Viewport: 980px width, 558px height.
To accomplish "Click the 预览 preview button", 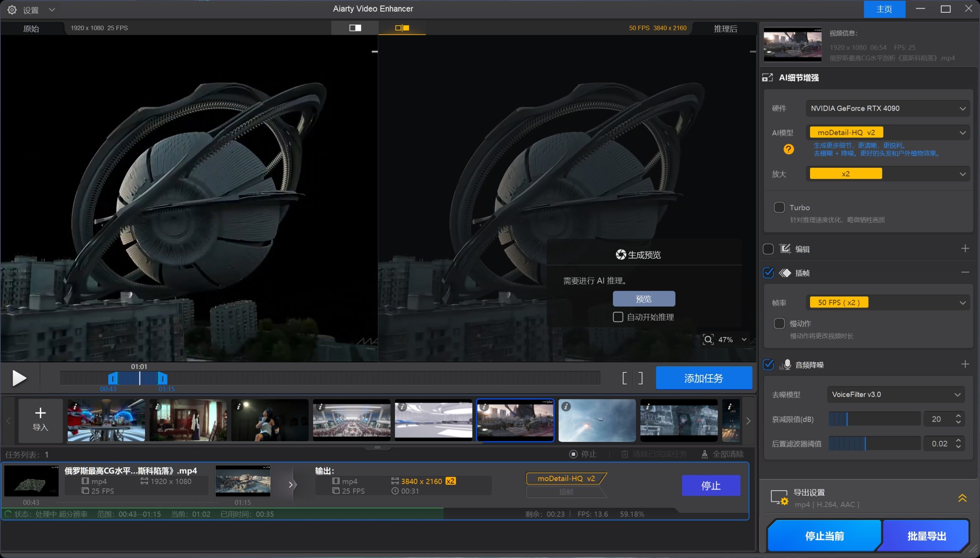I will [x=644, y=299].
